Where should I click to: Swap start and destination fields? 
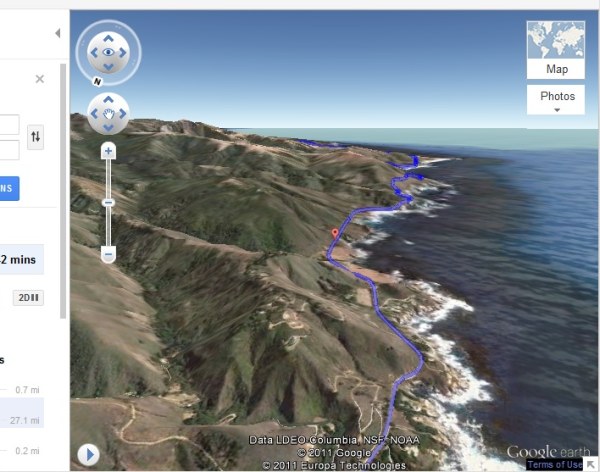coord(35,137)
